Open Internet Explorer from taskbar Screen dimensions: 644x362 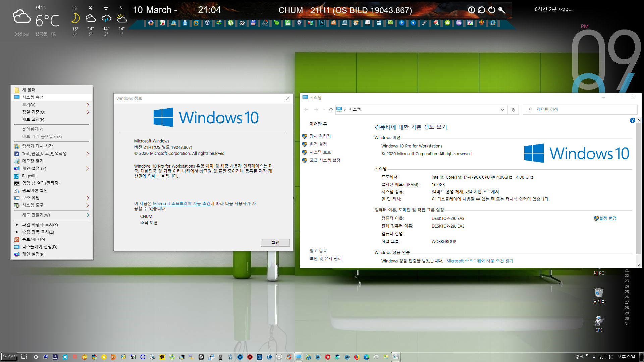click(x=308, y=357)
